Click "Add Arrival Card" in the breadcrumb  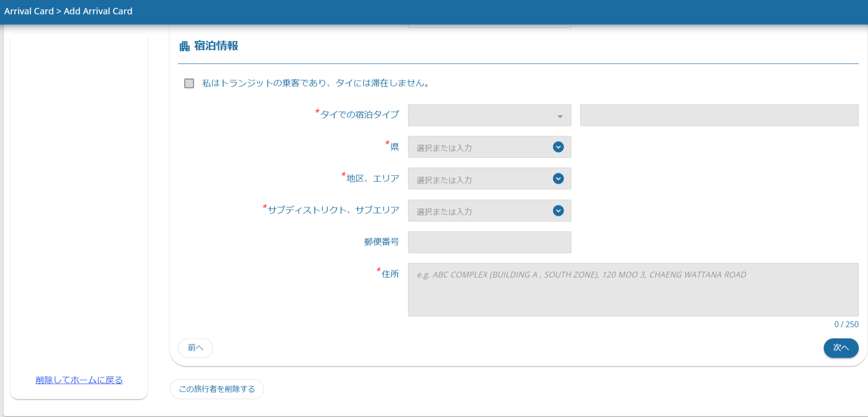(x=98, y=11)
